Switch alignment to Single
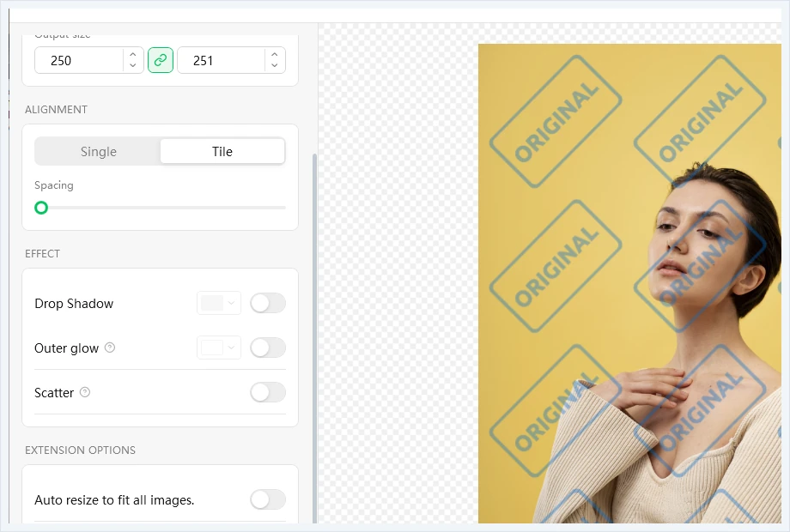790x532 pixels. point(98,152)
